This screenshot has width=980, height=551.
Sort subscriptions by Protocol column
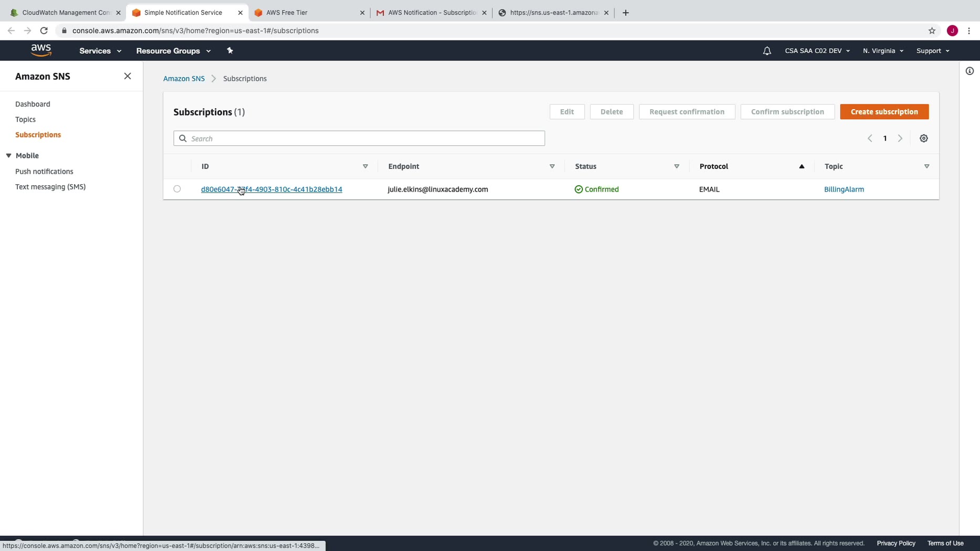[x=801, y=166]
